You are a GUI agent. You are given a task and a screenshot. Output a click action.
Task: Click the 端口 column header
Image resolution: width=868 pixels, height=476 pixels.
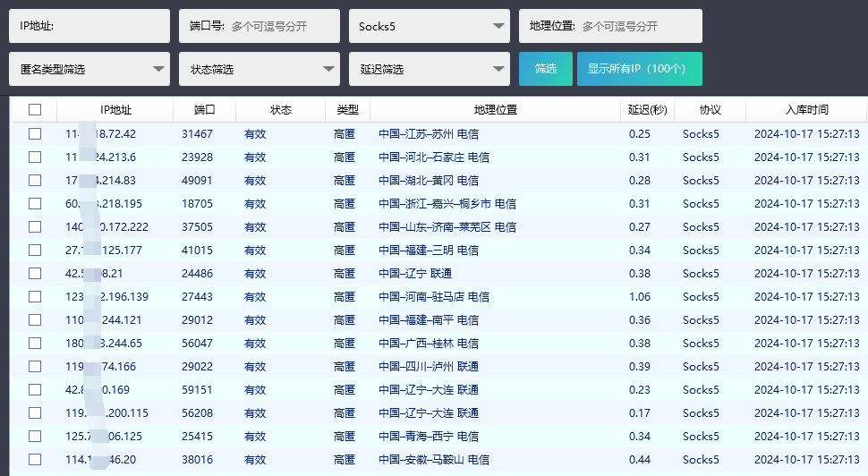[204, 110]
